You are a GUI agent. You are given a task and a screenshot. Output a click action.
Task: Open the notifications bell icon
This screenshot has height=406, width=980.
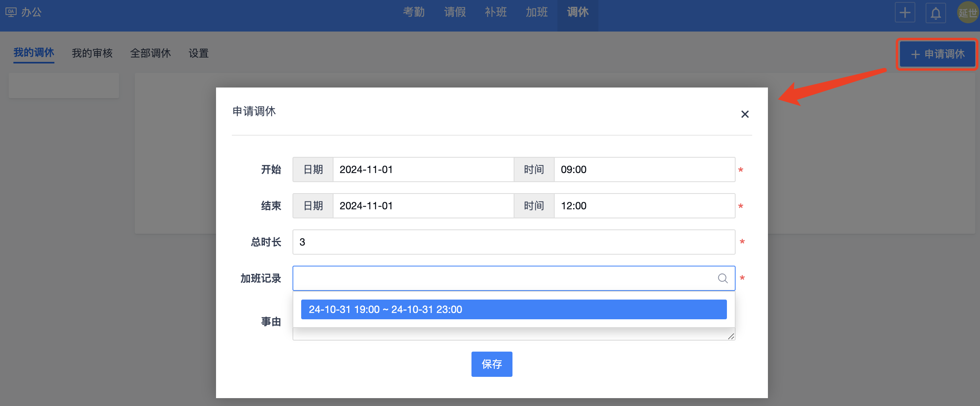tap(935, 13)
